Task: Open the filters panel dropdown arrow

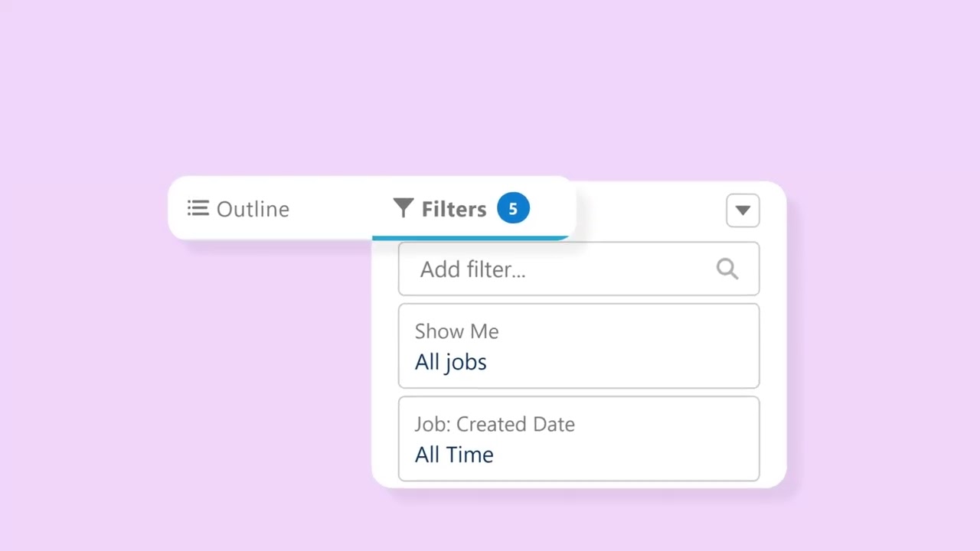Action: tap(743, 210)
